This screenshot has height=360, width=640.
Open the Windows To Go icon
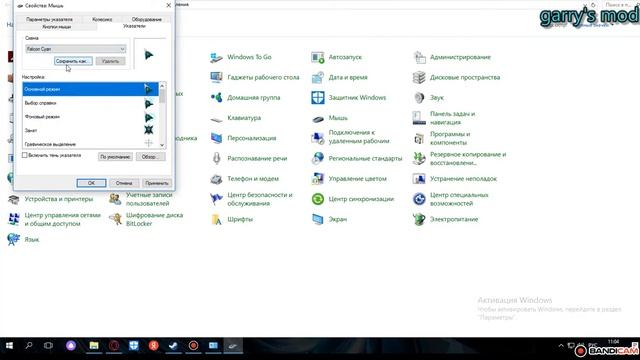(216, 57)
